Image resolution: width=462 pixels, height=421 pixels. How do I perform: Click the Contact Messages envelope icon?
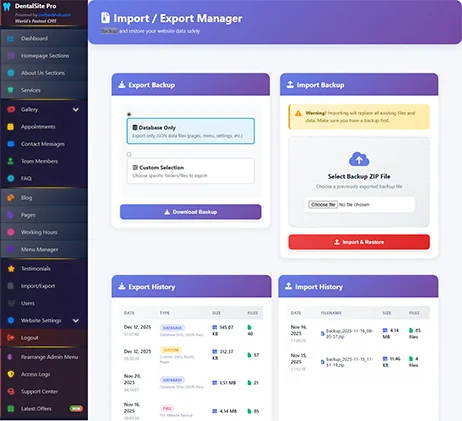[11, 144]
